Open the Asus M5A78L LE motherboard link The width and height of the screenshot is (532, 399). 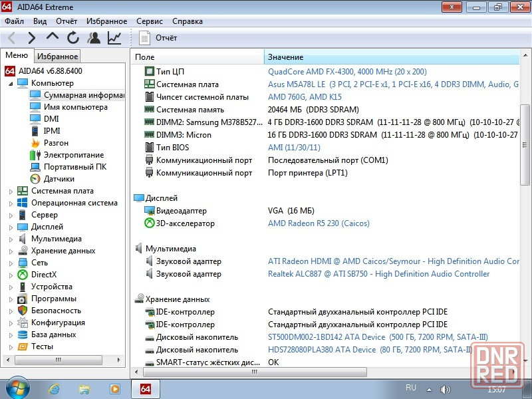click(393, 84)
